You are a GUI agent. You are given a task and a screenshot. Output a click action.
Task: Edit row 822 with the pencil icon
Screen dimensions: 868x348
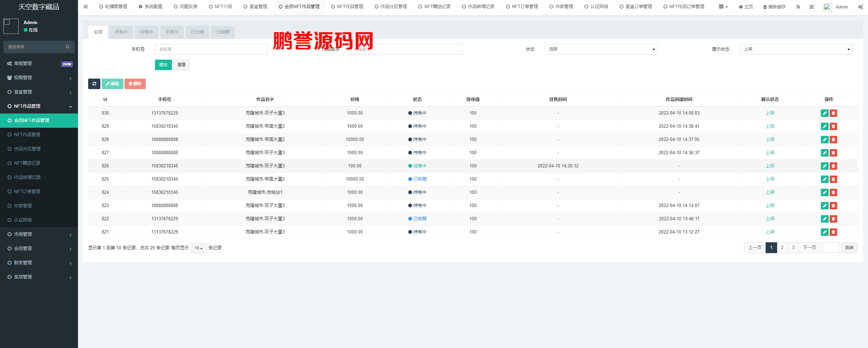click(825, 219)
